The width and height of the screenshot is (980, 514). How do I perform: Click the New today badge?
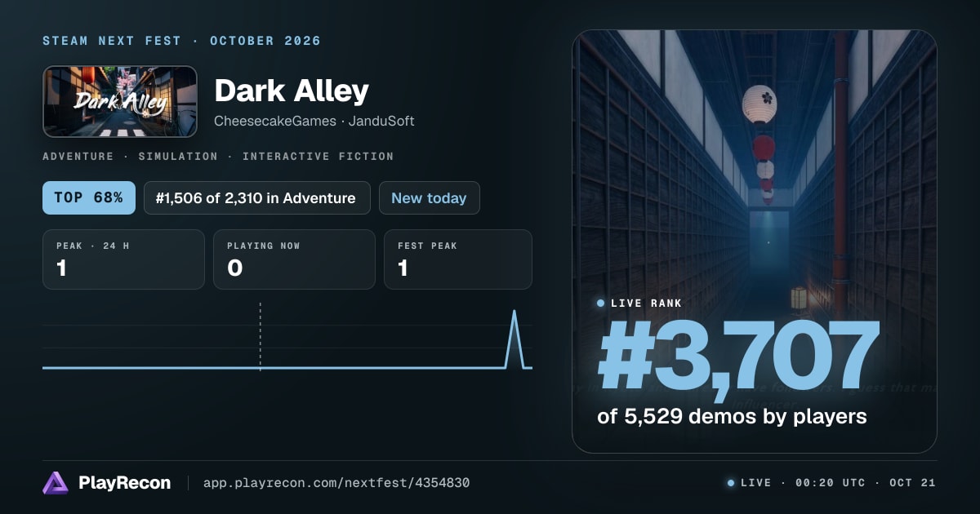tap(430, 197)
